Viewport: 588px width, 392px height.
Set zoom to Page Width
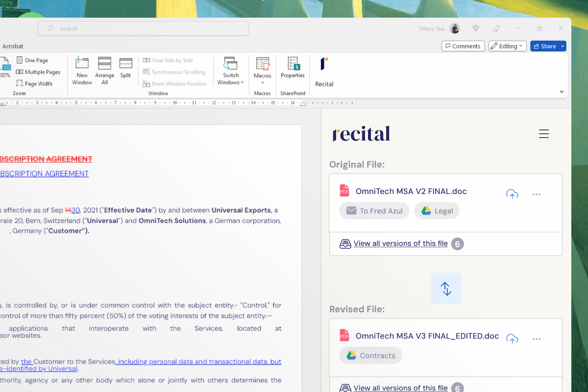(x=34, y=84)
